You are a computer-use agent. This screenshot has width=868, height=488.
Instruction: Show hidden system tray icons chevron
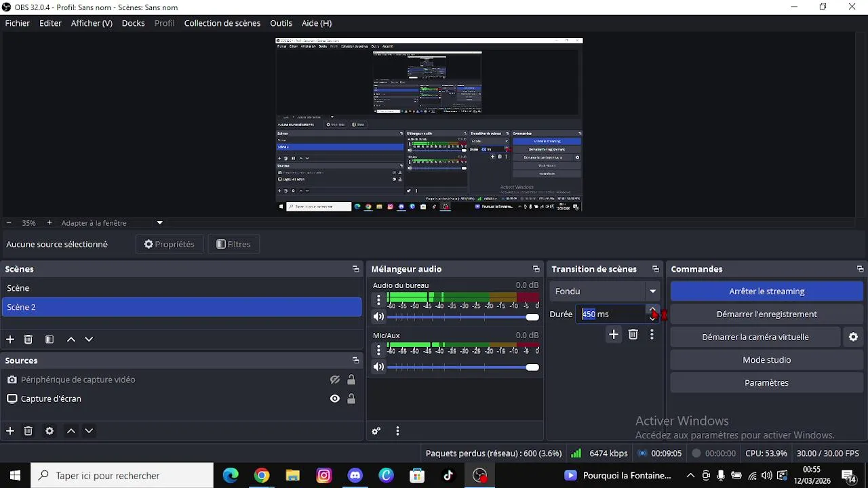tap(690, 475)
